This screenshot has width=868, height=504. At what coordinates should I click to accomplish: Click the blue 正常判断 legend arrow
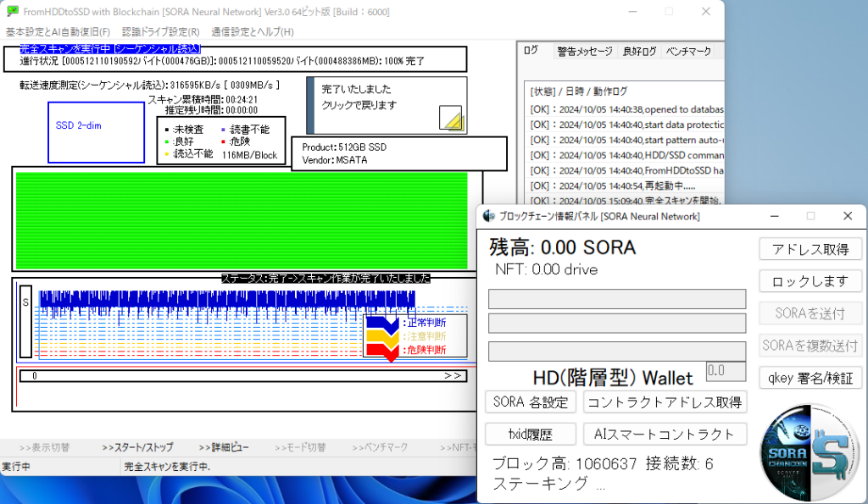(382, 324)
